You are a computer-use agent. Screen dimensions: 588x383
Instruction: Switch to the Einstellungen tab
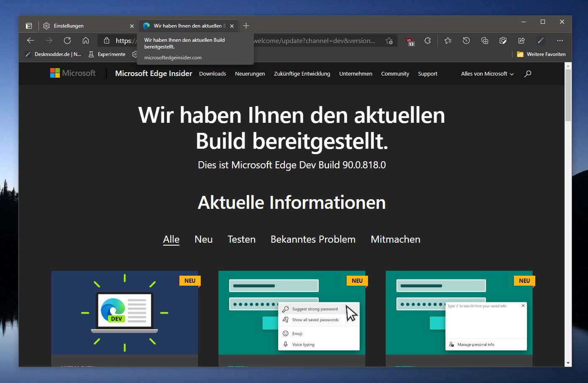point(89,26)
